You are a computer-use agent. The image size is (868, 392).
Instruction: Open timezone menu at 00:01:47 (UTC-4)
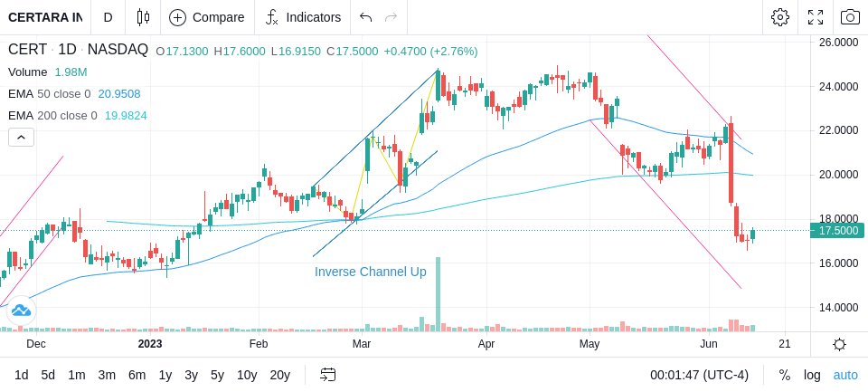click(x=699, y=375)
